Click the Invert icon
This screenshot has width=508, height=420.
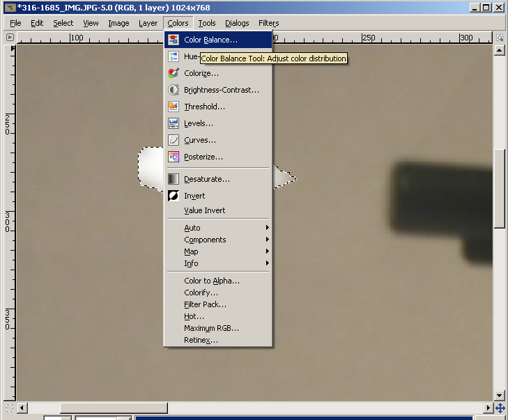[174, 196]
